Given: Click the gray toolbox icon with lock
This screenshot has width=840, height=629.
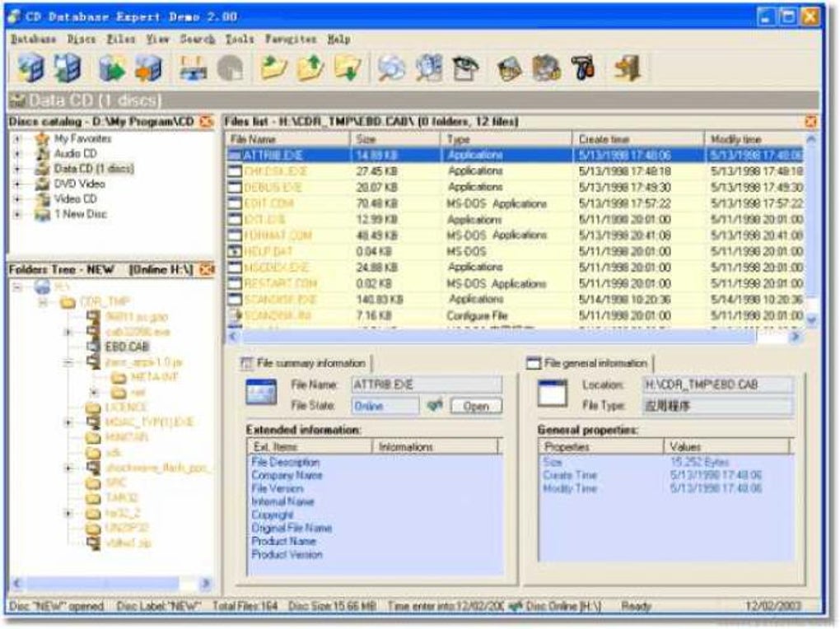Looking at the screenshot, I should pyautogui.click(x=546, y=68).
